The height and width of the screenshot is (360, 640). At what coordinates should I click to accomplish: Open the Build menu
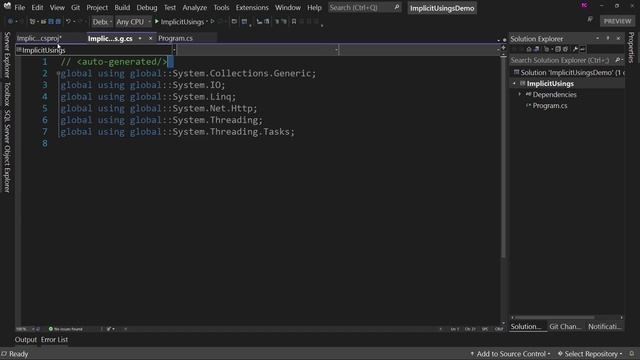(122, 8)
